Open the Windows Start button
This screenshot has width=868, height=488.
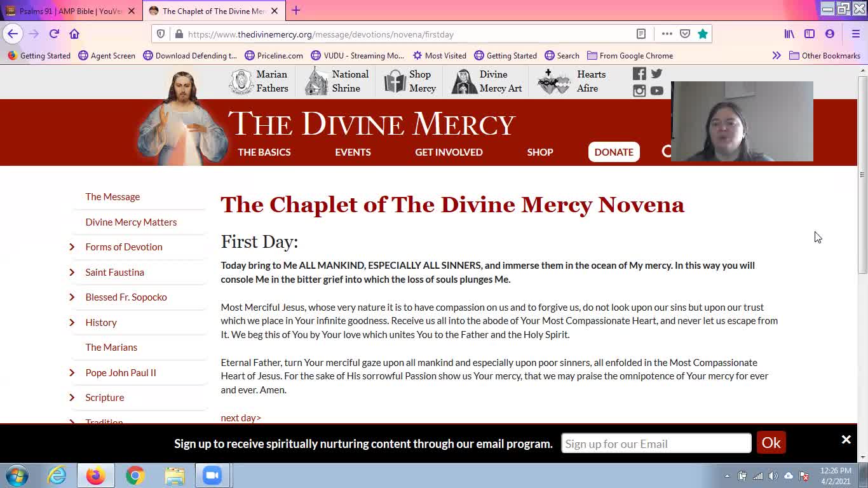[x=17, y=476]
